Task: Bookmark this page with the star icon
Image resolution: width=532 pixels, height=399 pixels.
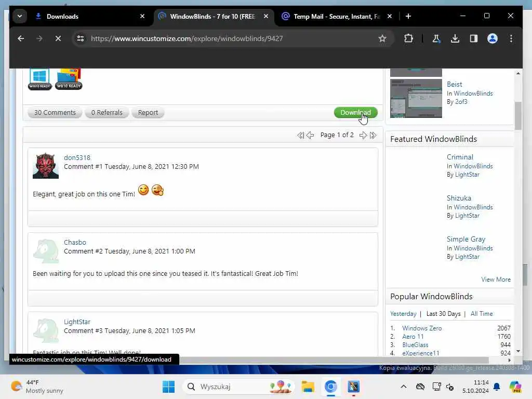Action: coord(382,38)
